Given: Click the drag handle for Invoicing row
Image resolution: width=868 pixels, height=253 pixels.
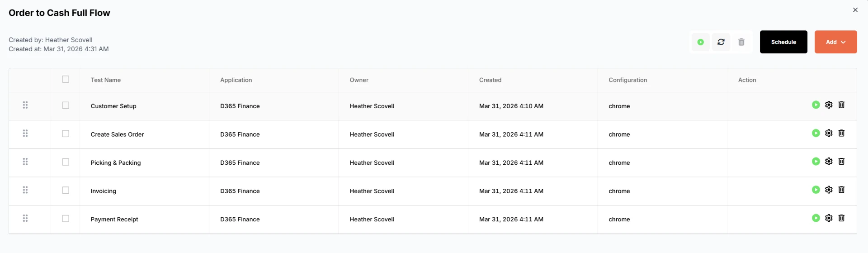Looking at the screenshot, I should coord(25,190).
